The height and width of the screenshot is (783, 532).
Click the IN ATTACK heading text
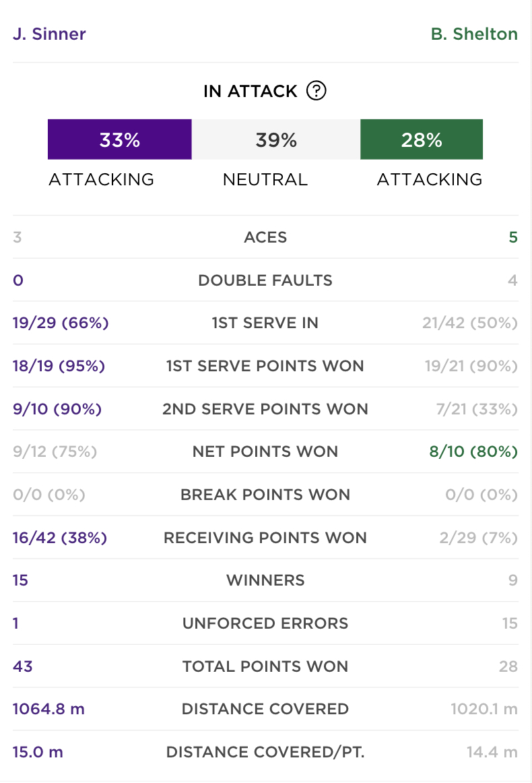click(x=250, y=92)
